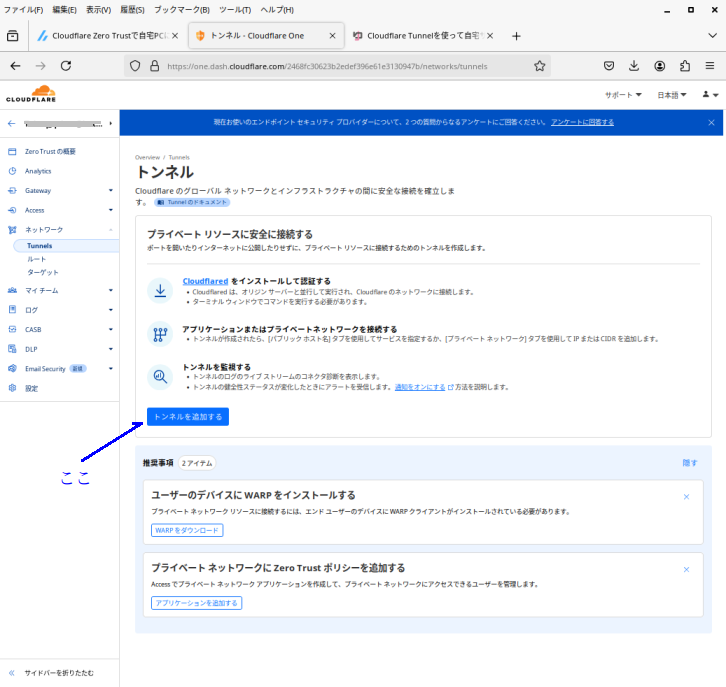The image size is (726, 687).
Task: Expand the マイ チーム sidebar section
Action: [x=111, y=290]
